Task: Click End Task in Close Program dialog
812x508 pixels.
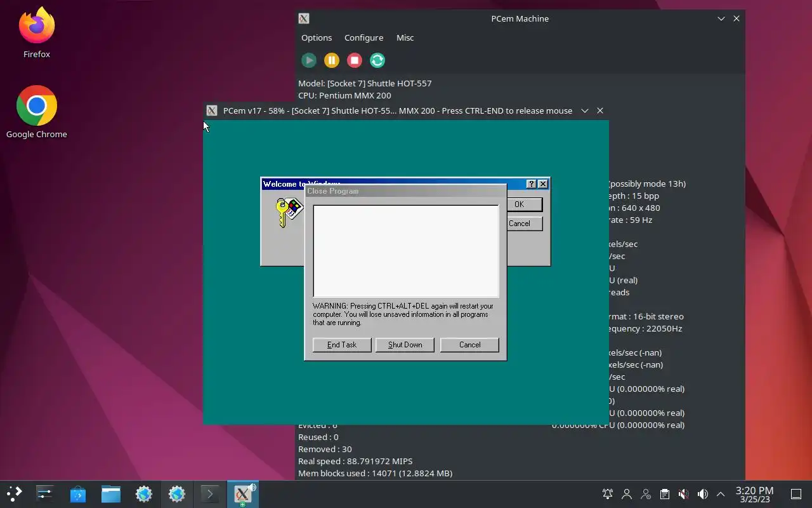Action: [342, 345]
